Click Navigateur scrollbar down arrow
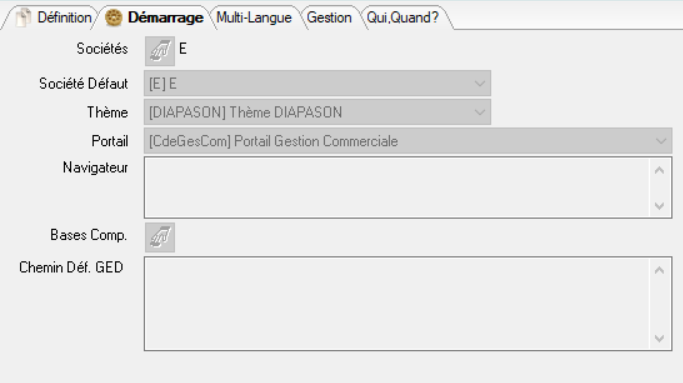Image resolution: width=683 pixels, height=383 pixels. point(659,205)
